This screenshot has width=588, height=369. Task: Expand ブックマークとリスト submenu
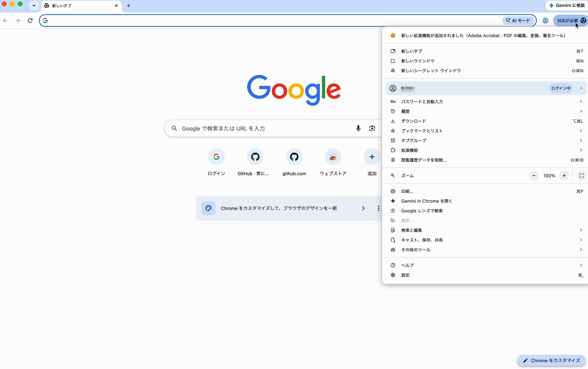click(485, 131)
